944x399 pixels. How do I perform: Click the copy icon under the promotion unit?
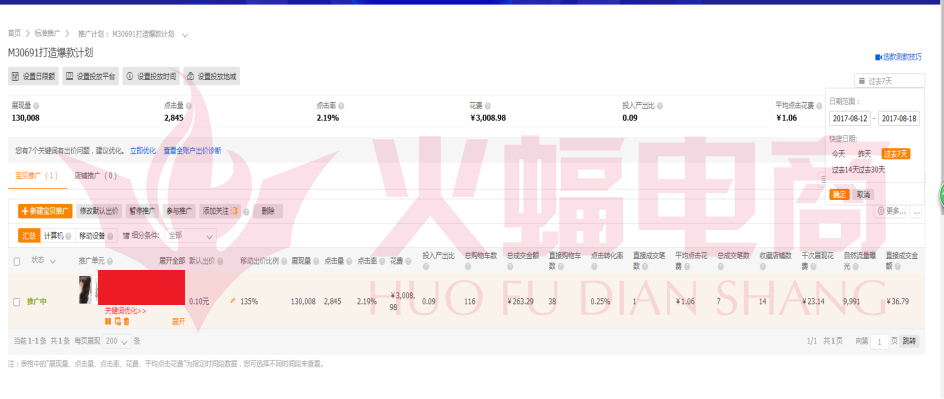[118, 321]
